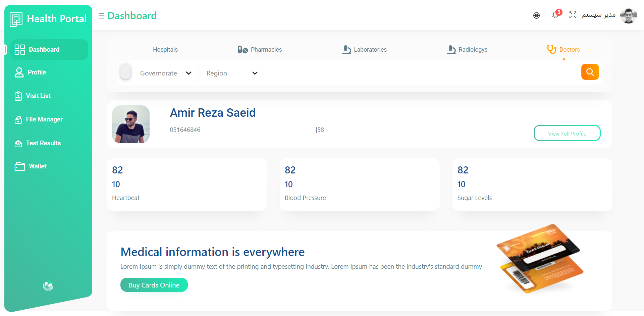Click the microscope icon next to Laboratories
The width and height of the screenshot is (644, 316).
pos(346,50)
